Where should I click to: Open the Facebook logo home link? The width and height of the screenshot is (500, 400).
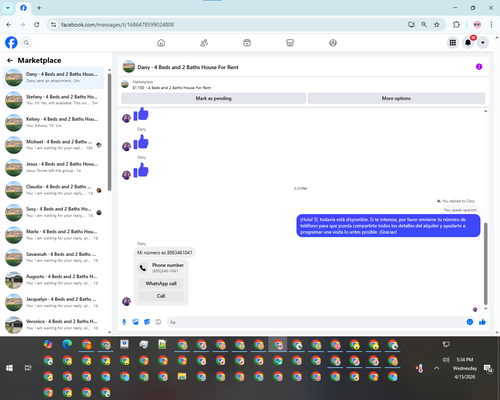11,43
